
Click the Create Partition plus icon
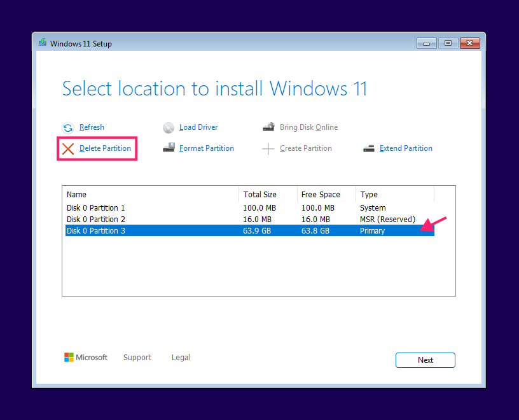point(268,149)
